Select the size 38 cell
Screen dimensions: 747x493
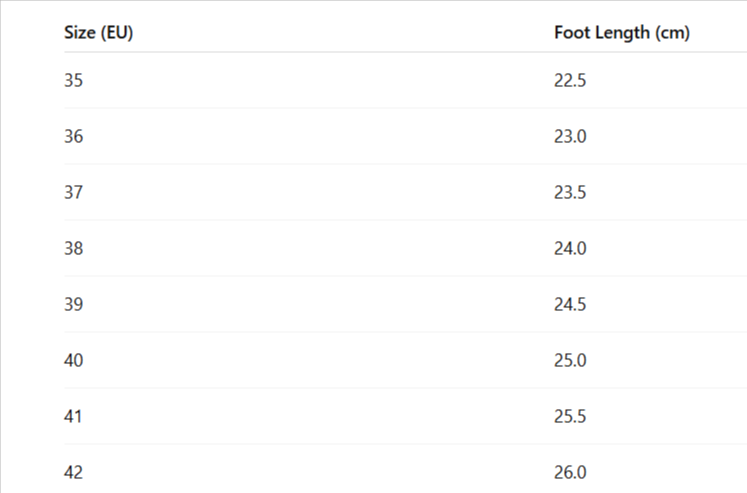point(74,248)
